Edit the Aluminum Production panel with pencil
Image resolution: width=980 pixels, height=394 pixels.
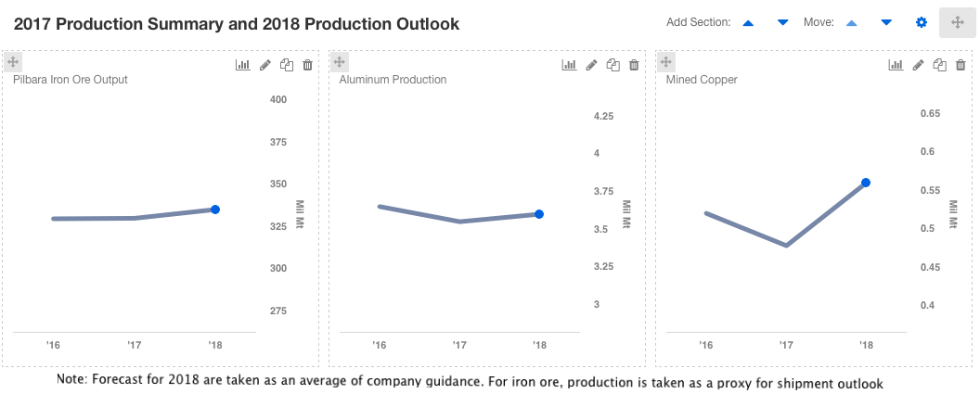click(x=591, y=65)
